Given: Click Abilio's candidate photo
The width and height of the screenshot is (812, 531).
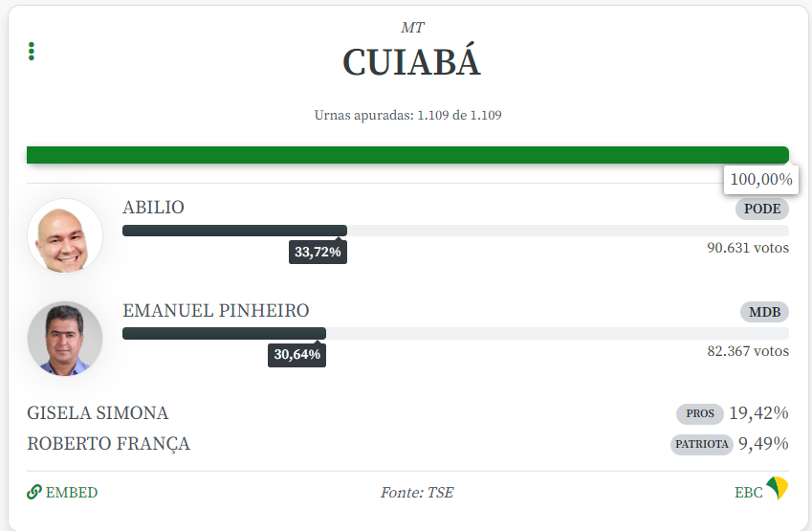Looking at the screenshot, I should click(x=65, y=236).
